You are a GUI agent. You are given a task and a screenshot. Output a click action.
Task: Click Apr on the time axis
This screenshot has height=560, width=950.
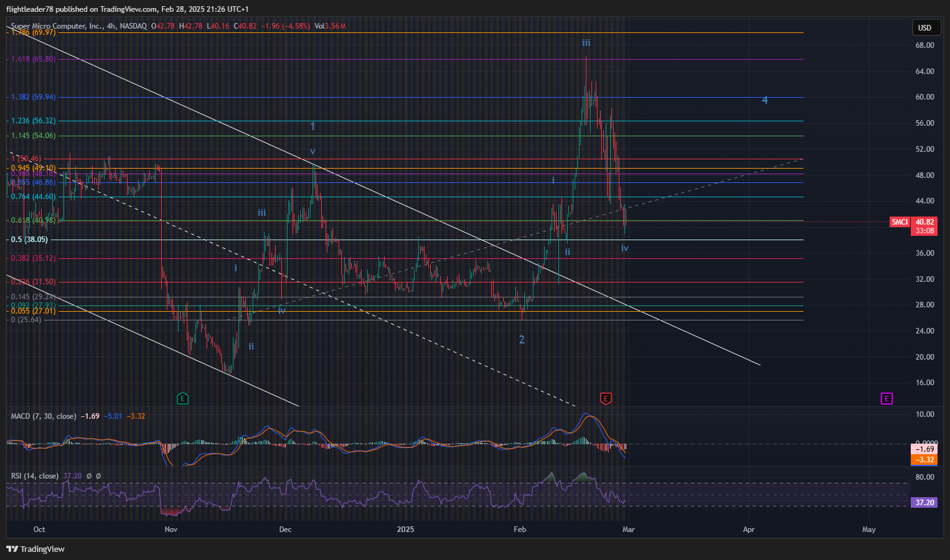click(x=749, y=530)
